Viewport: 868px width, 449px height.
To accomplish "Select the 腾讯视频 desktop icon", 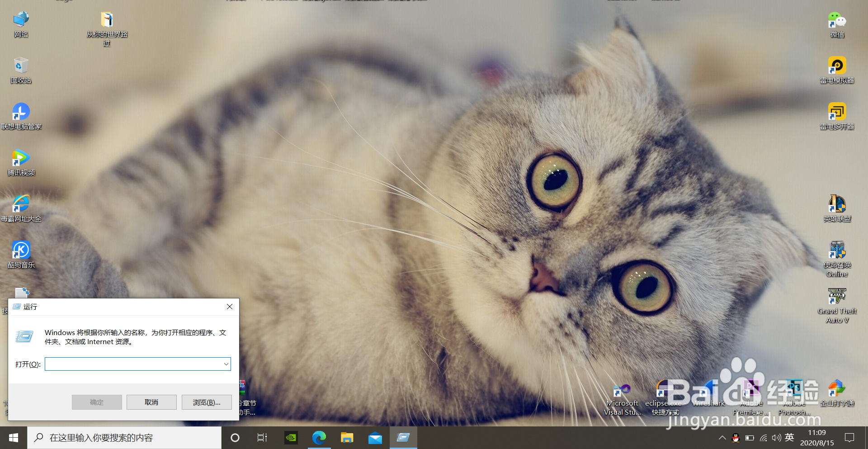I will click(21, 163).
